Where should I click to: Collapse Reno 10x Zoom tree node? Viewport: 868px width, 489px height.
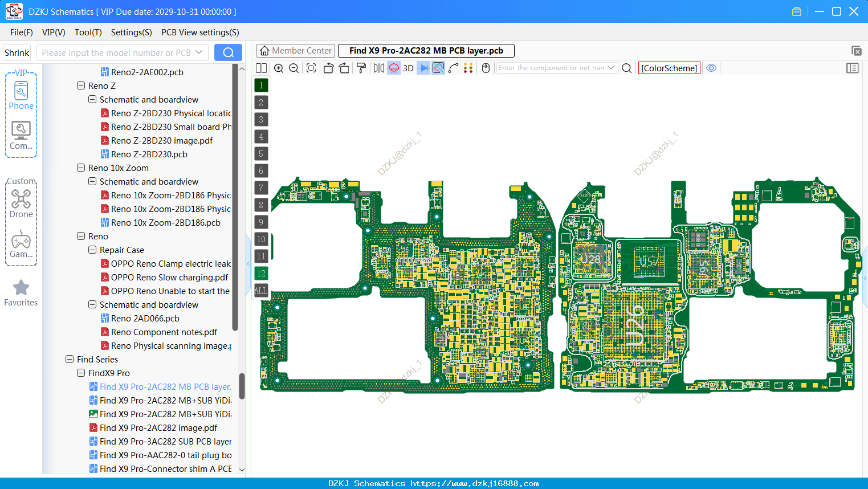81,168
